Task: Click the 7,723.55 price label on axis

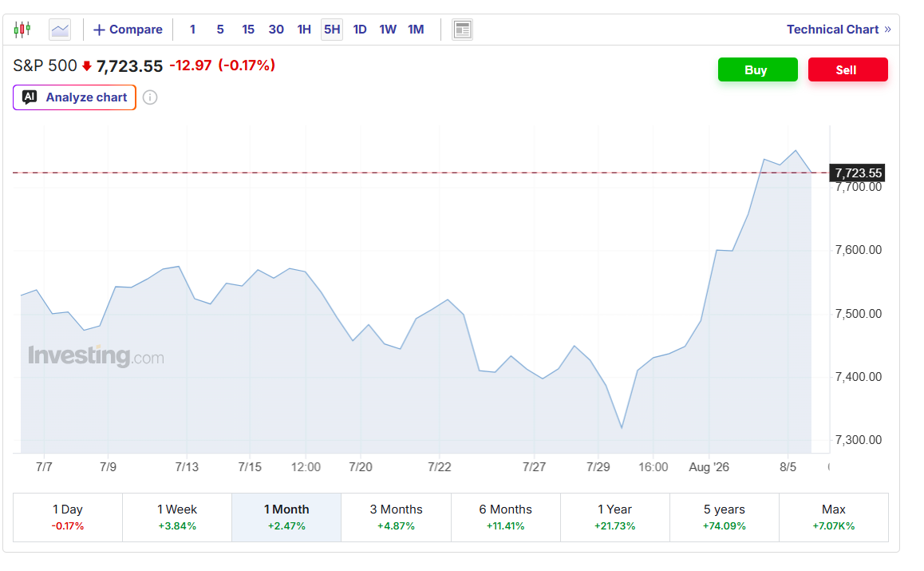Action: [858, 172]
